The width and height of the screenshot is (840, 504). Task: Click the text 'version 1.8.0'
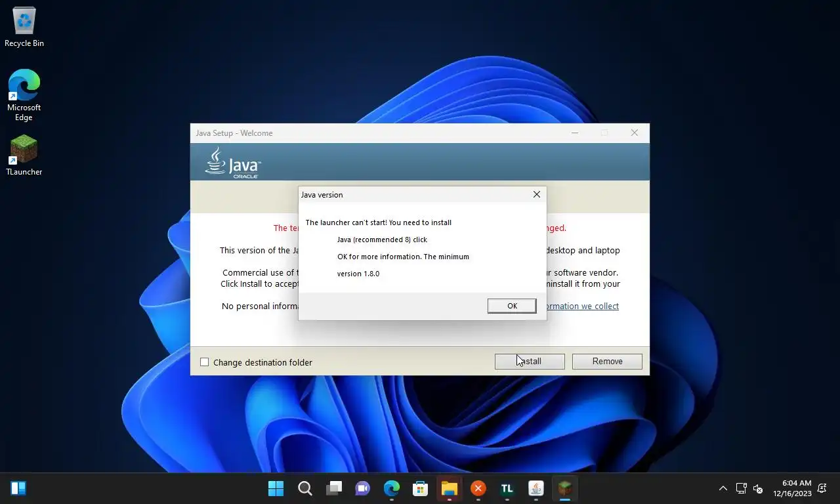pyautogui.click(x=358, y=274)
